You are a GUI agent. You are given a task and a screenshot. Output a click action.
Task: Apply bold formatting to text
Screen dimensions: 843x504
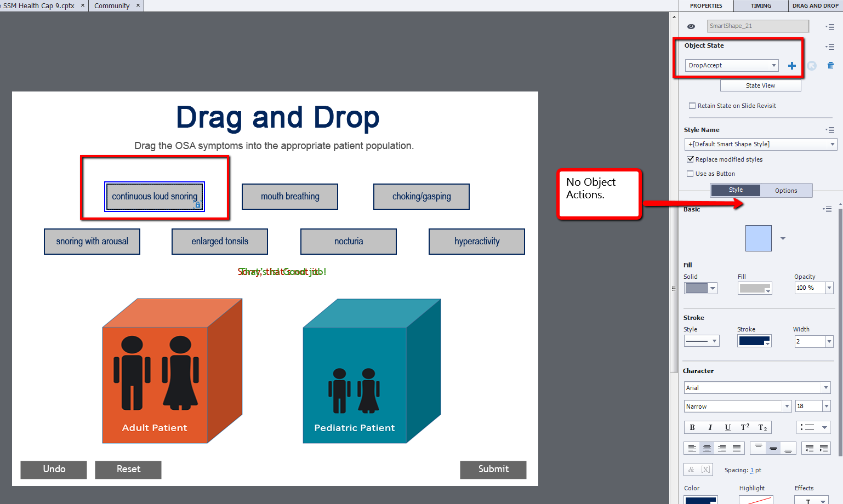pos(692,427)
